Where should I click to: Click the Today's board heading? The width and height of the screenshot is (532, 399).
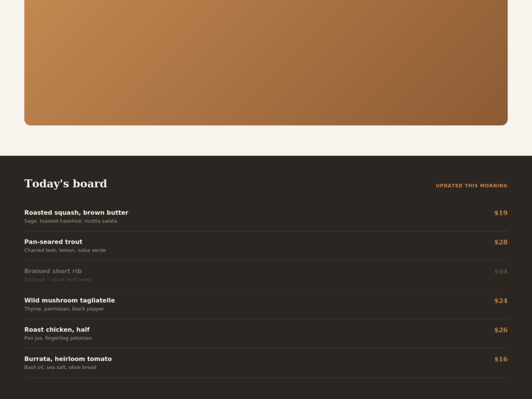(65, 183)
